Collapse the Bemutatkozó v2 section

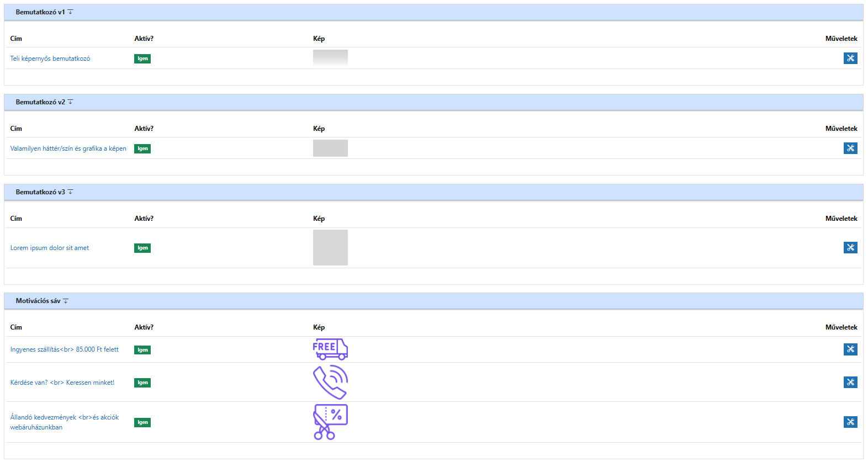(70, 102)
